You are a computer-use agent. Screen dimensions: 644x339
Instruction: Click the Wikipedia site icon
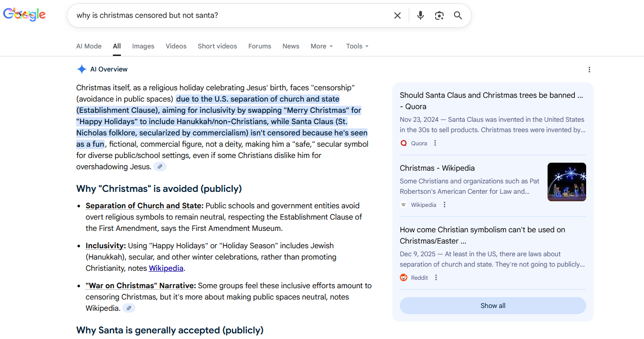[404, 205]
